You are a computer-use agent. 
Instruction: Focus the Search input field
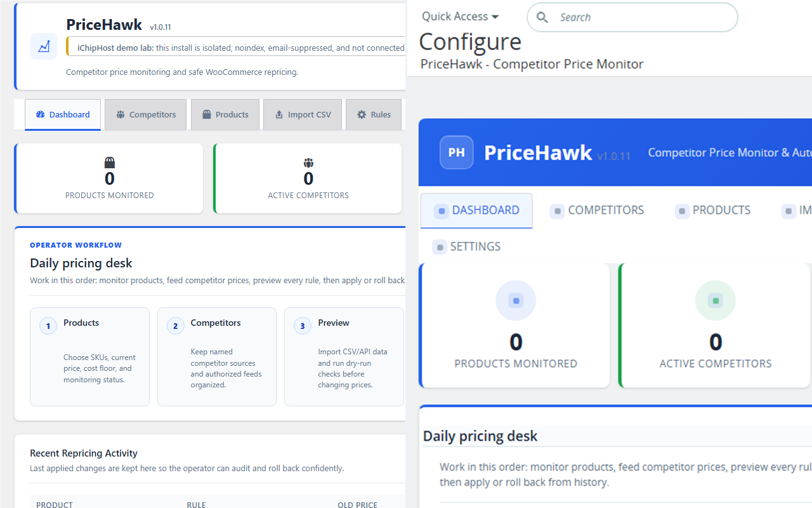[x=632, y=17]
